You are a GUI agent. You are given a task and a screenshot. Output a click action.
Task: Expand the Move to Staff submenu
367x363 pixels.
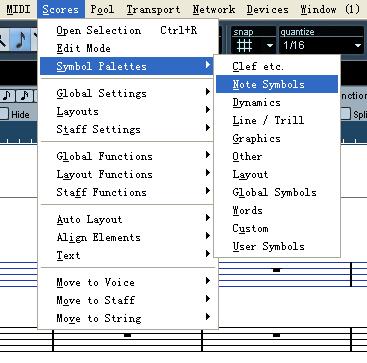128,300
